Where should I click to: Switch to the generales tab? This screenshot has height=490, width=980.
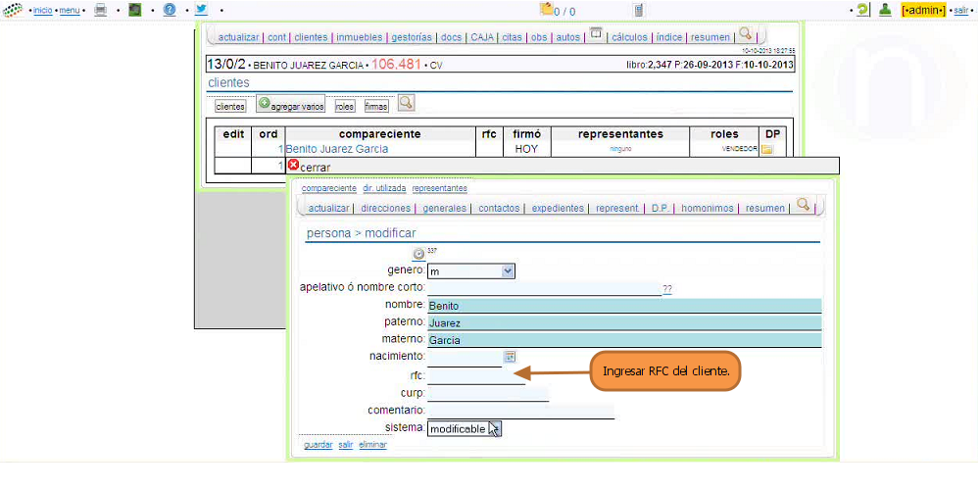click(444, 208)
